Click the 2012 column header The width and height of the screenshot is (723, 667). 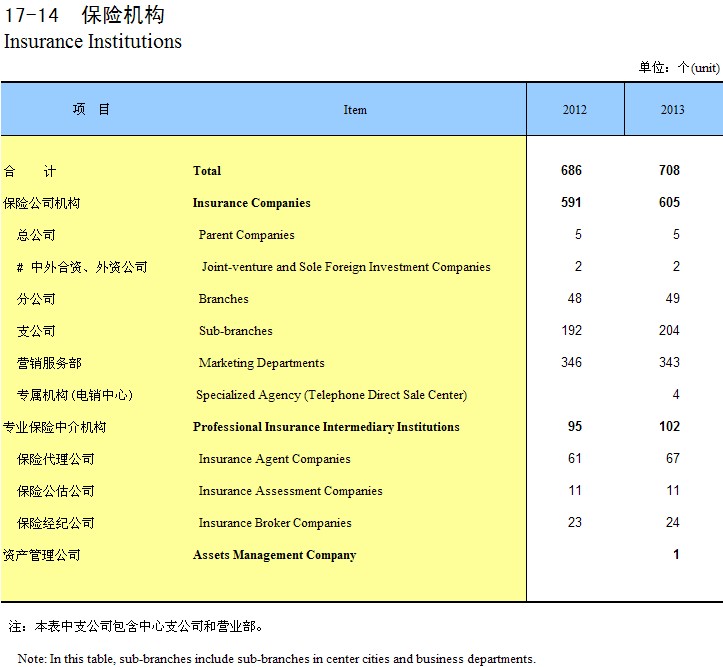[x=575, y=110]
